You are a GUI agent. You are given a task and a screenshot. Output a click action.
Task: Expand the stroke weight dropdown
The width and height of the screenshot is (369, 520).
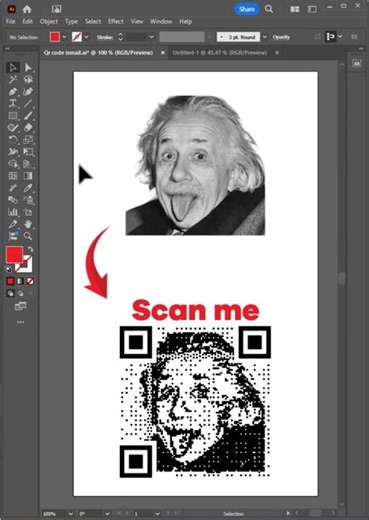click(x=151, y=37)
